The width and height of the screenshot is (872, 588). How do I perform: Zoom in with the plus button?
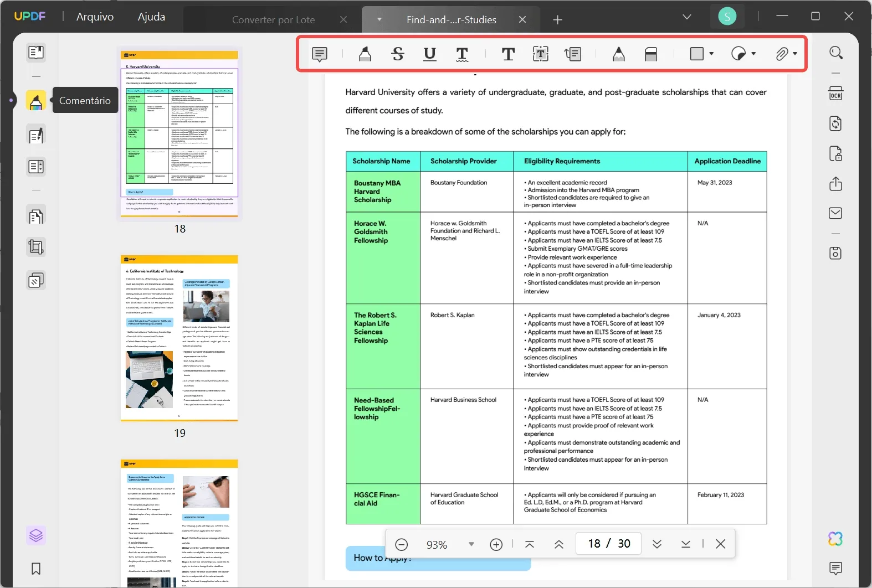pos(496,544)
